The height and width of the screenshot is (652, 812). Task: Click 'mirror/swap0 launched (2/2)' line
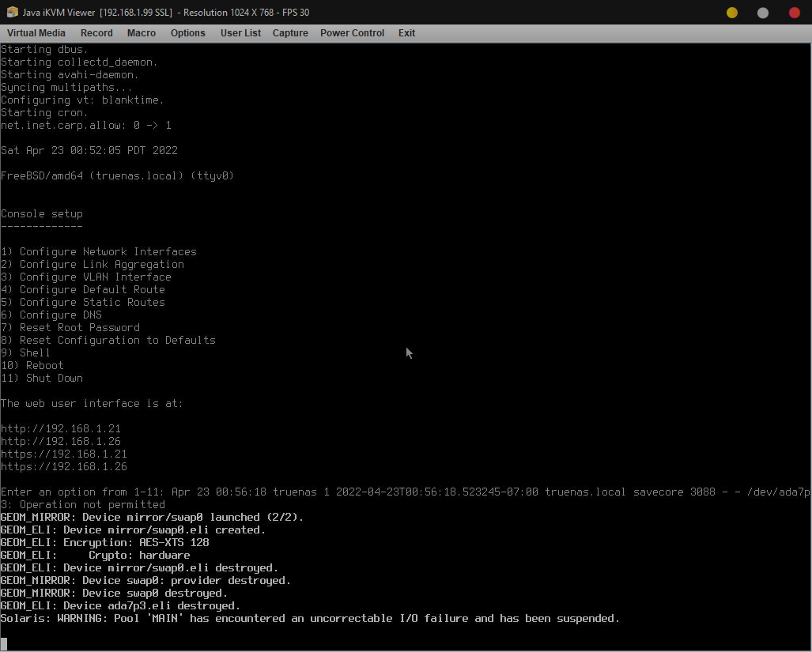pos(153,517)
